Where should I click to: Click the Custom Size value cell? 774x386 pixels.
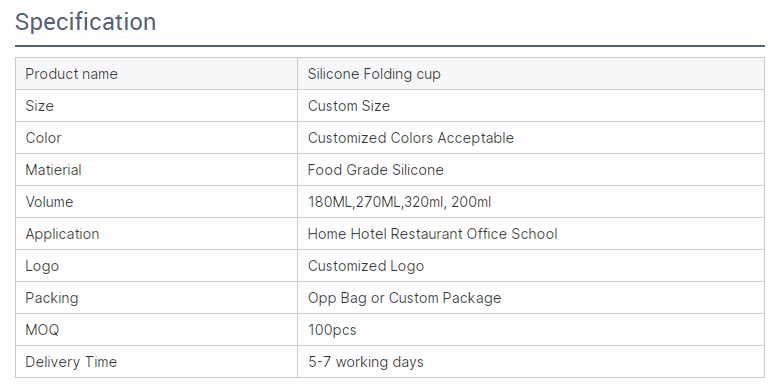click(531, 106)
